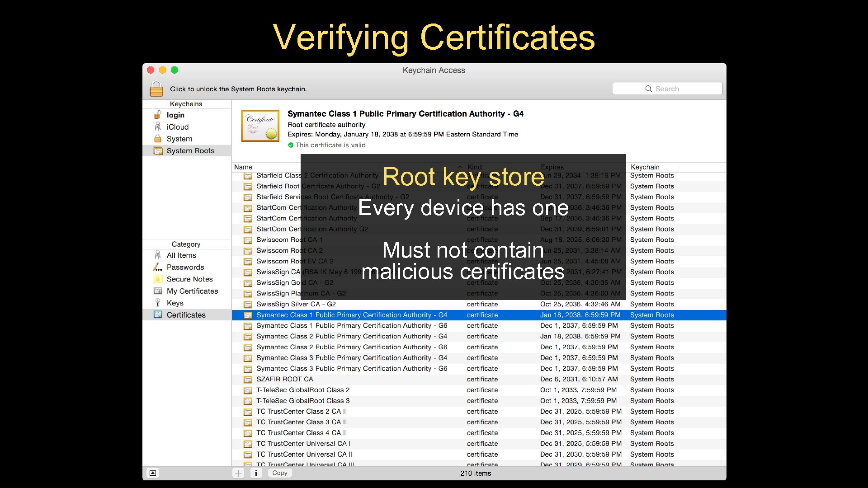Click the iCloud keychain keys icon

158,127
